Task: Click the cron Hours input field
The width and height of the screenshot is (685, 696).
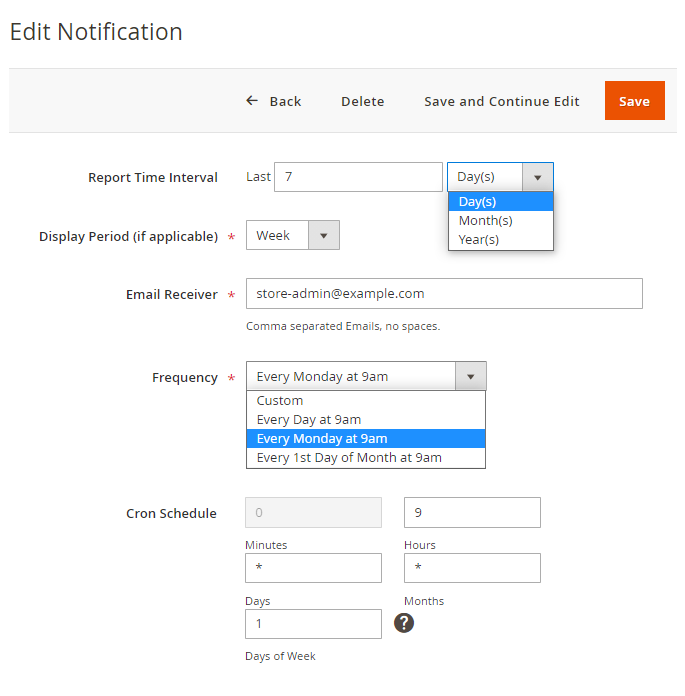Action: pos(472,512)
